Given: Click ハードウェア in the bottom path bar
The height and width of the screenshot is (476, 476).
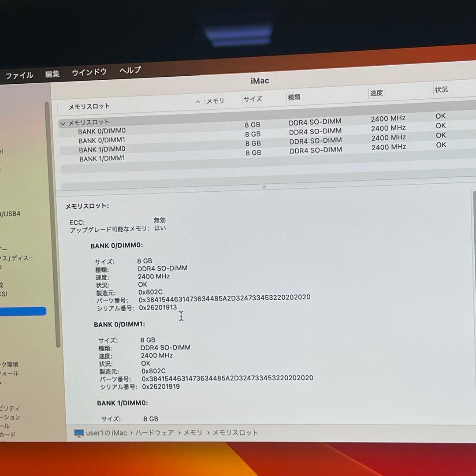Looking at the screenshot, I should (154, 433).
